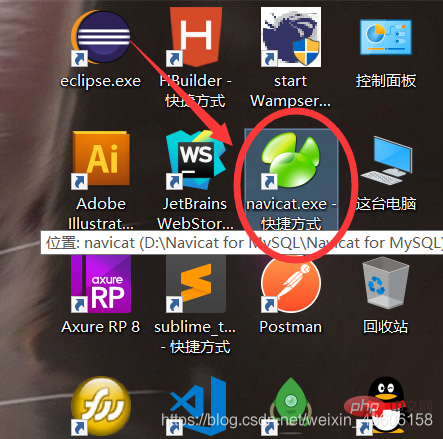Click the blue Visual Studio Code icon
This screenshot has width=443, height=439.
coord(197,406)
